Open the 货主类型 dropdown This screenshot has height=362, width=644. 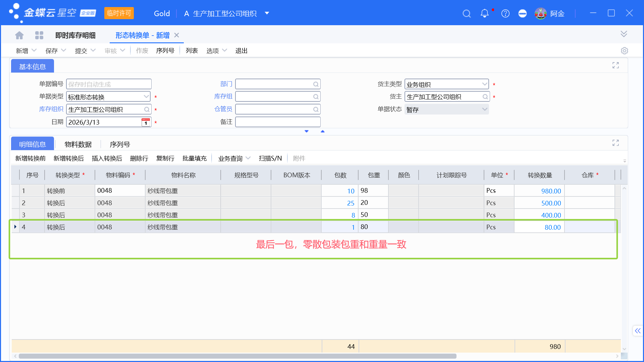pos(484,84)
